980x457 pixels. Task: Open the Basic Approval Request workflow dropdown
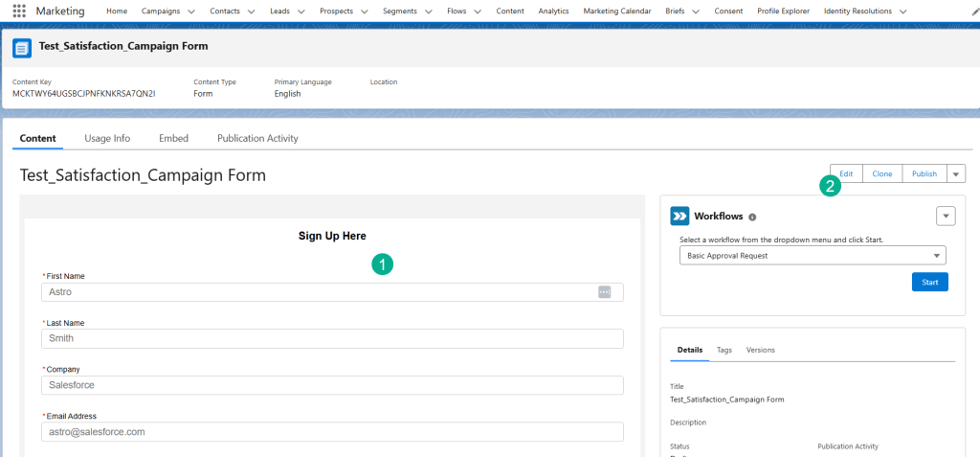click(x=812, y=256)
